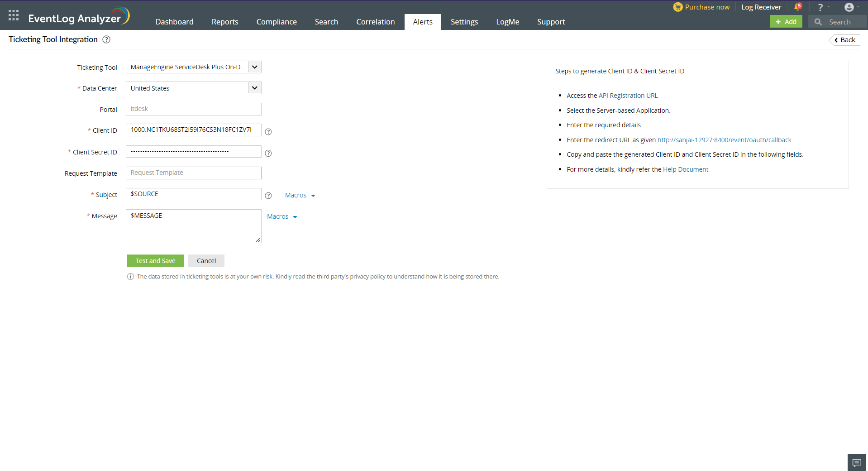Screen dimensions: 868x471
Task: Switch to the Compliance tab
Action: pyautogui.click(x=277, y=22)
